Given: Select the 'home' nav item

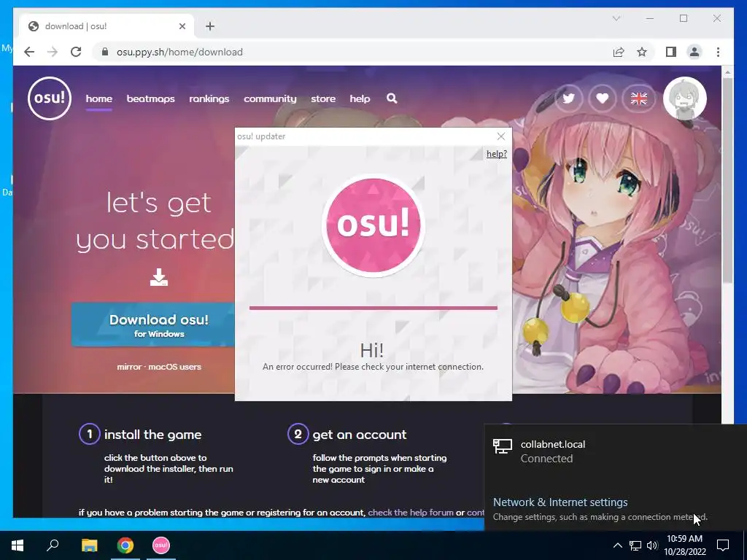Looking at the screenshot, I should pyautogui.click(x=99, y=98).
